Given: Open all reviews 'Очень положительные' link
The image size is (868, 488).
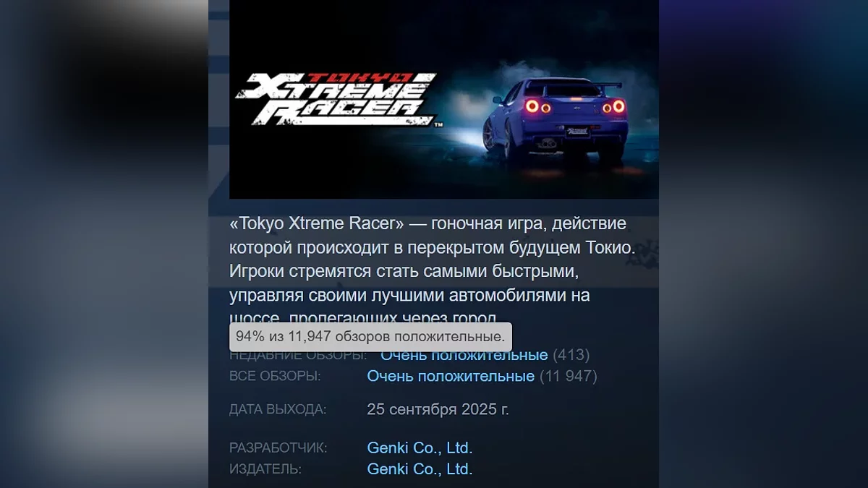Looking at the screenshot, I should click(x=451, y=376).
